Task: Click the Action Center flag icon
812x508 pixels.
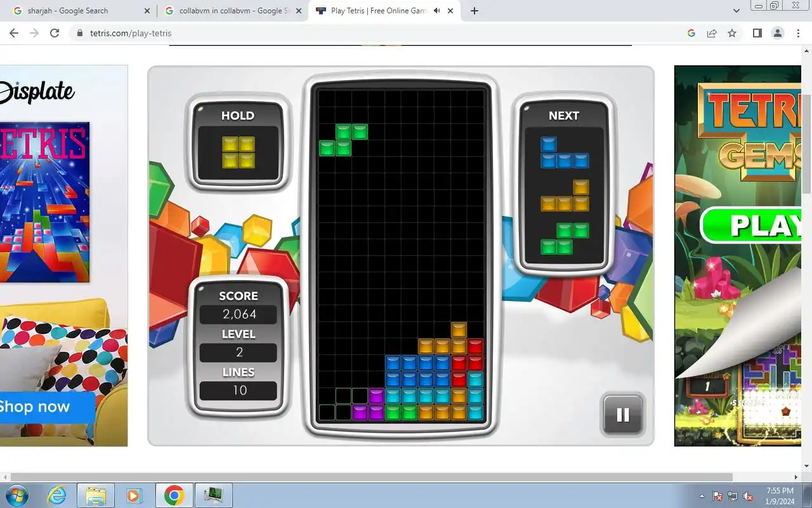Action: (717, 496)
